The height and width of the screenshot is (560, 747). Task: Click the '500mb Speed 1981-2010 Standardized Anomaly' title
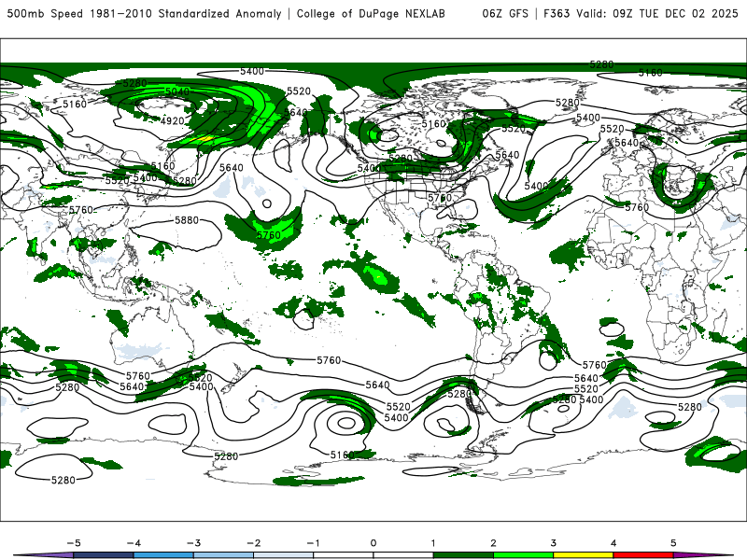(x=144, y=13)
